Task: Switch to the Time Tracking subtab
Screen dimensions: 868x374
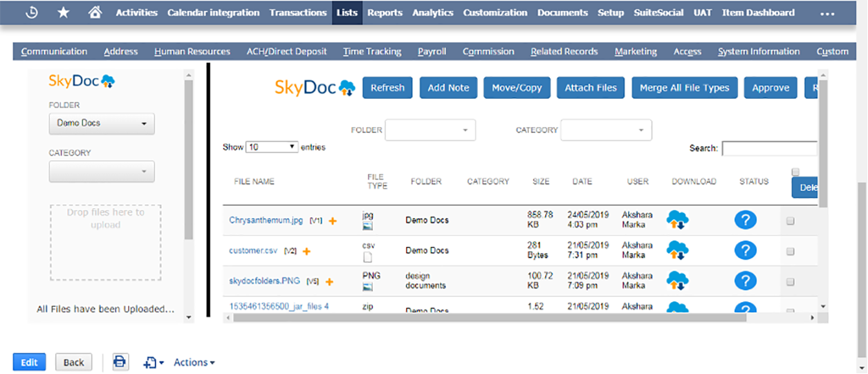Action: point(372,51)
